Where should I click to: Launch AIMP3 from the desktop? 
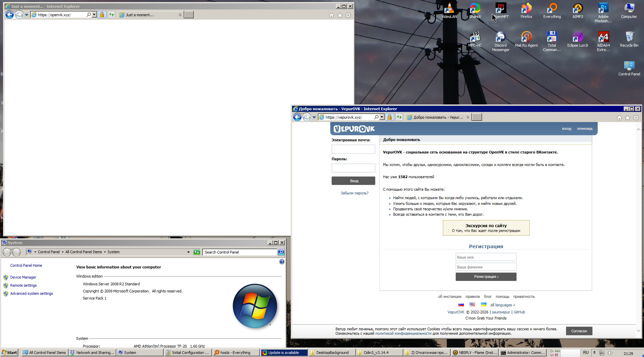(578, 10)
